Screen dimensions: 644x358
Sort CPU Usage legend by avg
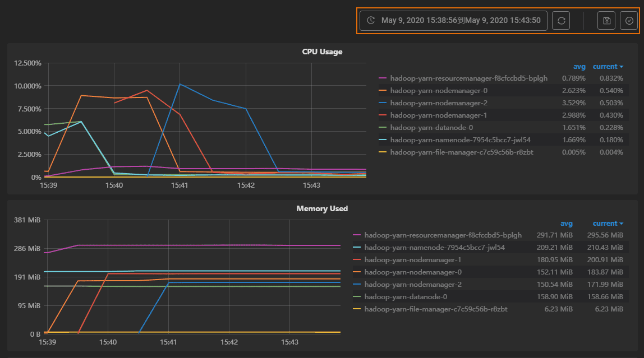click(x=579, y=67)
